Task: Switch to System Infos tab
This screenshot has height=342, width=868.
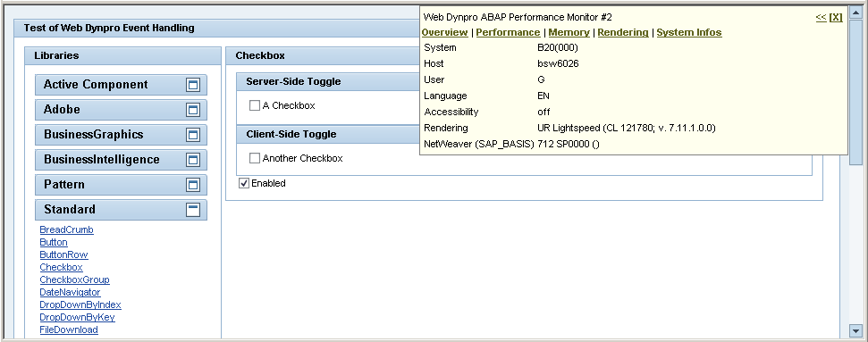Action: pyautogui.click(x=689, y=33)
